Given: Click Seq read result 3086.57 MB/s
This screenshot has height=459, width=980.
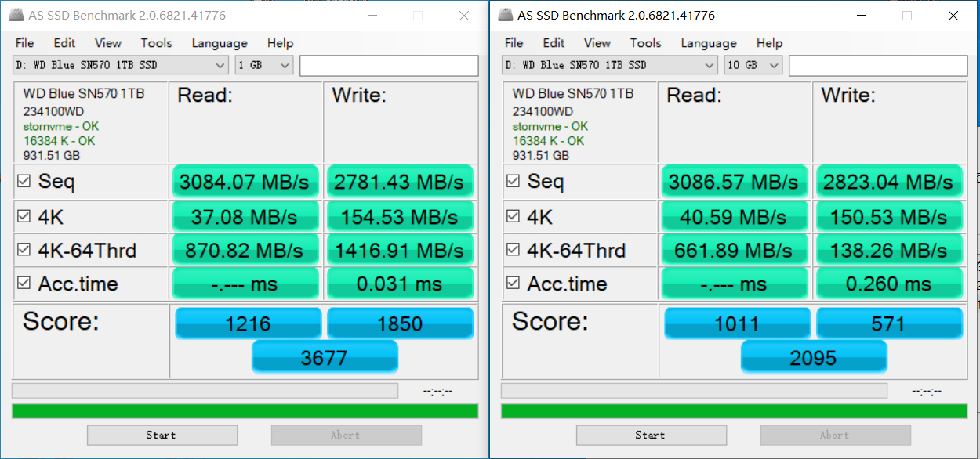Looking at the screenshot, I should [735, 182].
